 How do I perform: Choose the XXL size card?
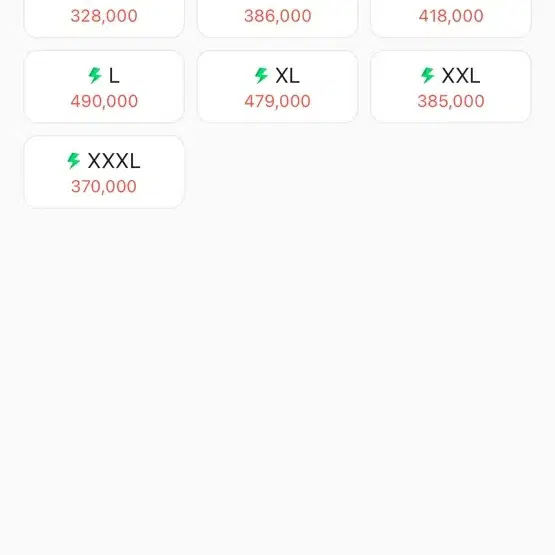click(451, 86)
